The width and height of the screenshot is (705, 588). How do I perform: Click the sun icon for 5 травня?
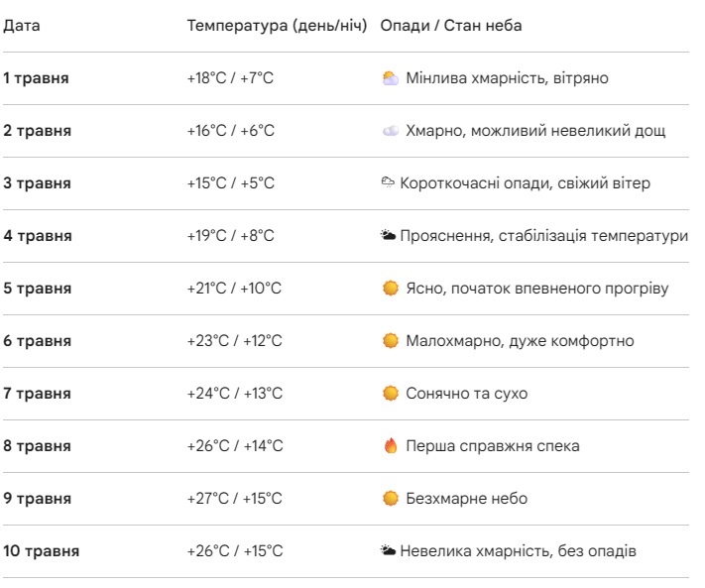click(391, 289)
